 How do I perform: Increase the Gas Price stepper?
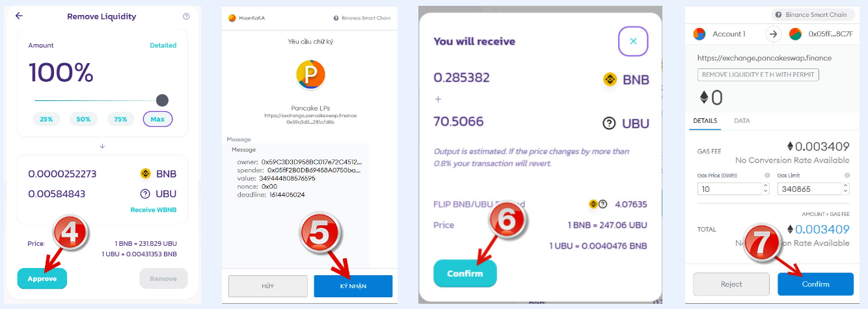765,185
